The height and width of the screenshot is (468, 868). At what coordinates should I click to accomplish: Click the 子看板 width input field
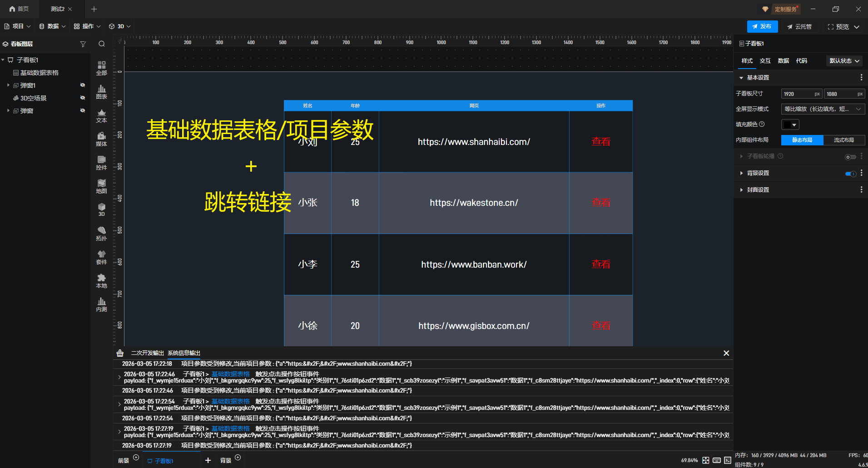click(x=798, y=94)
